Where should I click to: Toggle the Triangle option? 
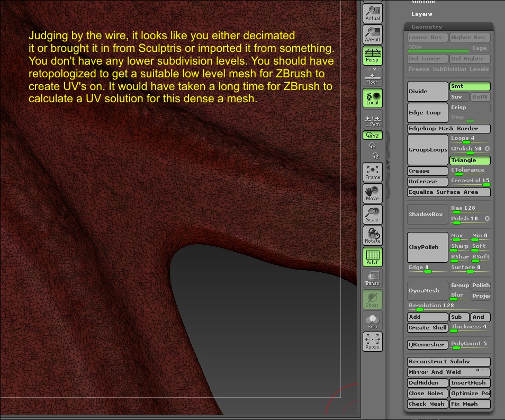point(470,160)
